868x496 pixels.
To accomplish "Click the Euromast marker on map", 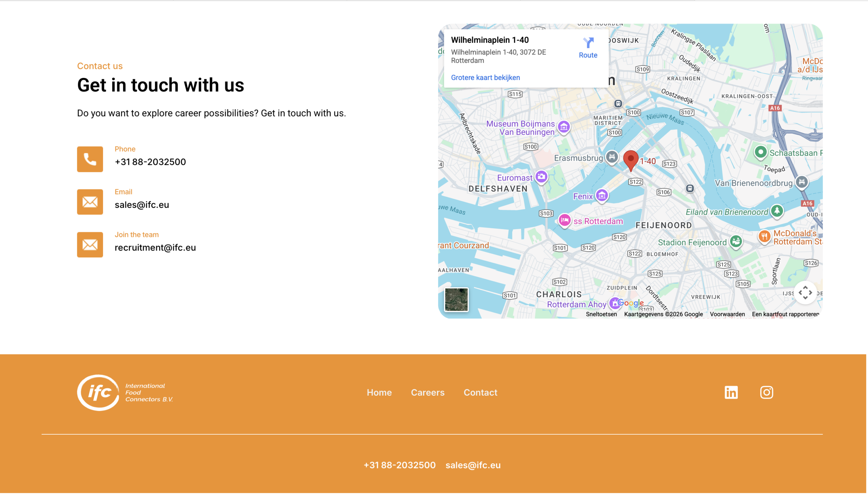I will 541,177.
